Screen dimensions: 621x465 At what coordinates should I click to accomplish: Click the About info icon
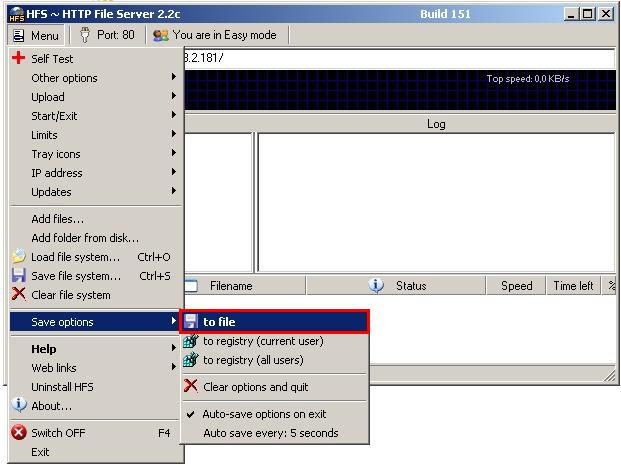[19, 405]
